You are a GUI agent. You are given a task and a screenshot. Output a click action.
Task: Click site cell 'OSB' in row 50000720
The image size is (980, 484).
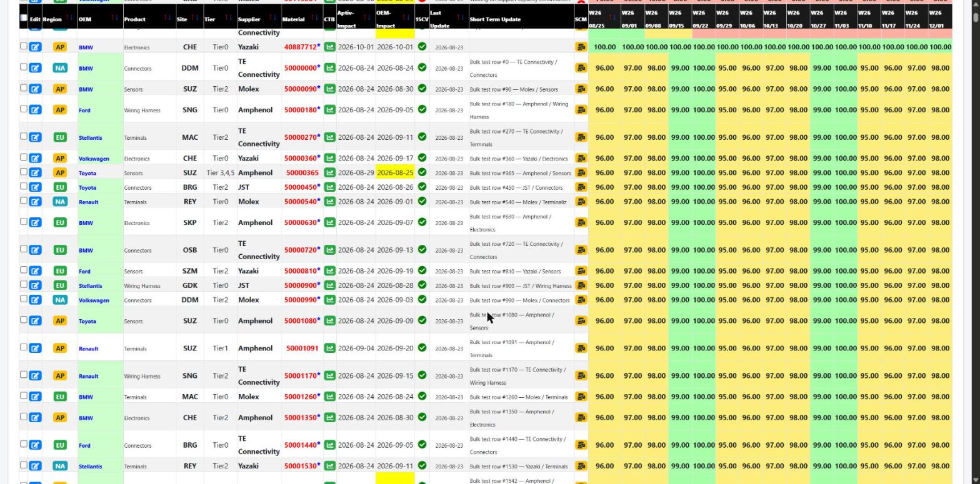(x=190, y=250)
